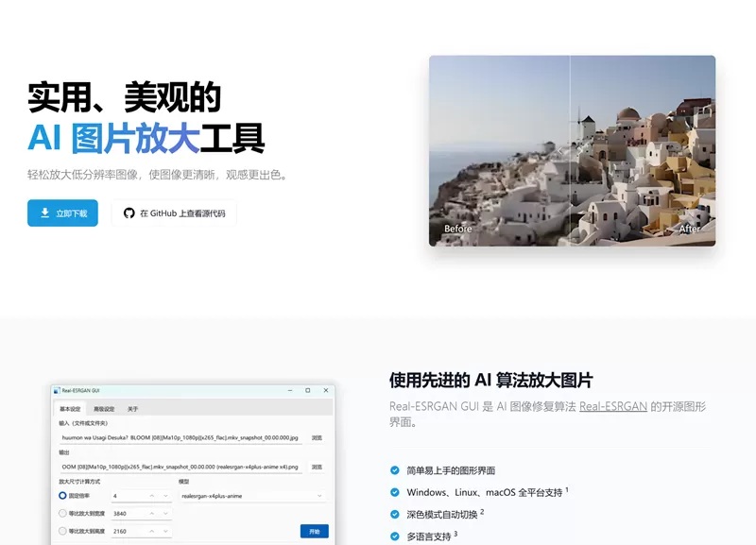Open footnote 1 after 全平台支持

pyautogui.click(x=567, y=489)
